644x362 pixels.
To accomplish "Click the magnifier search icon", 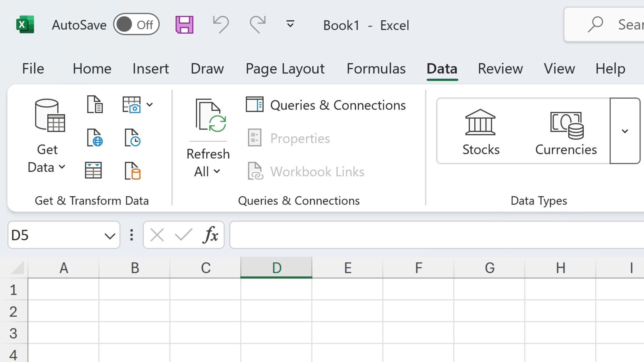I will 595,24.
